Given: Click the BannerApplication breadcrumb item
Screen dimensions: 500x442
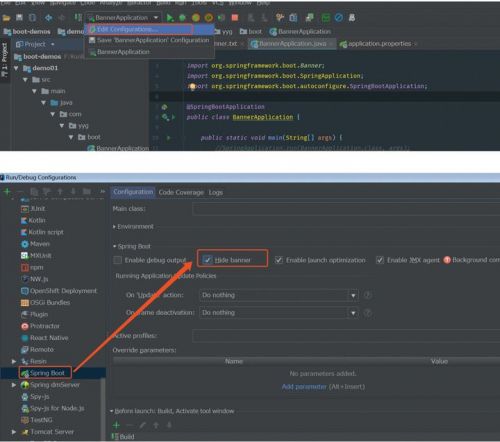Looking at the screenshot, I should [300, 32].
